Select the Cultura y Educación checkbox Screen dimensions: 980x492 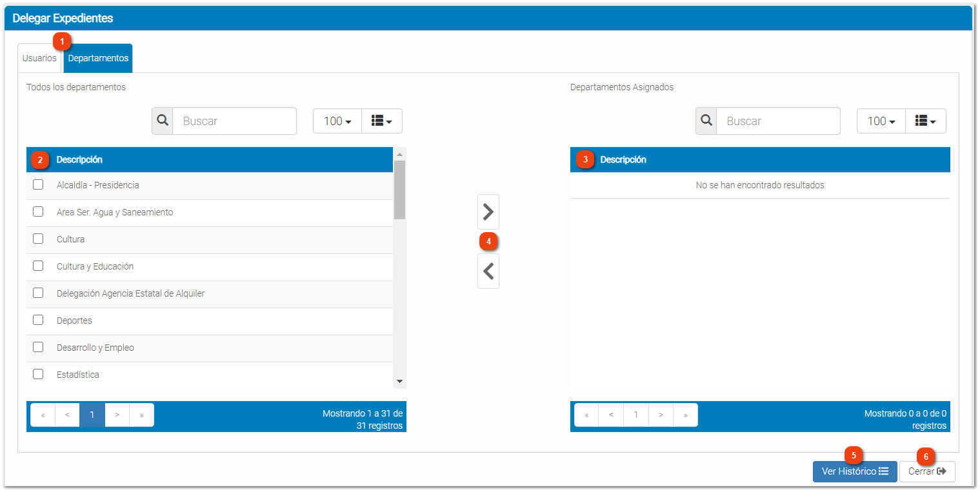[38, 266]
